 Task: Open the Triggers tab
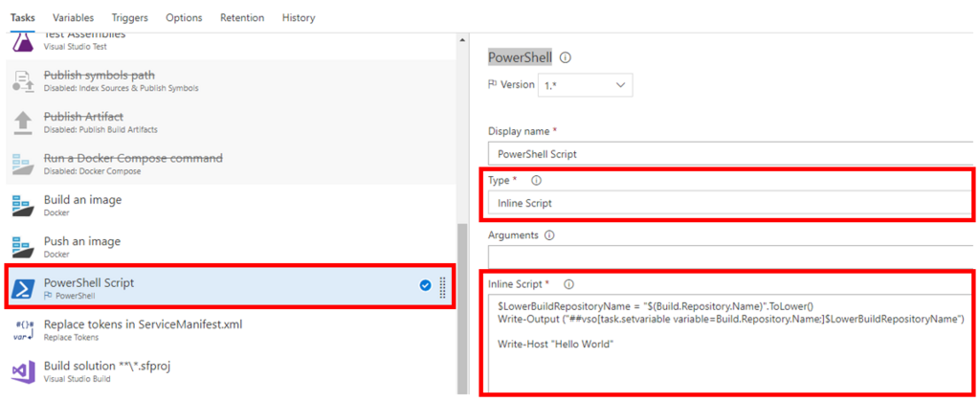[129, 17]
